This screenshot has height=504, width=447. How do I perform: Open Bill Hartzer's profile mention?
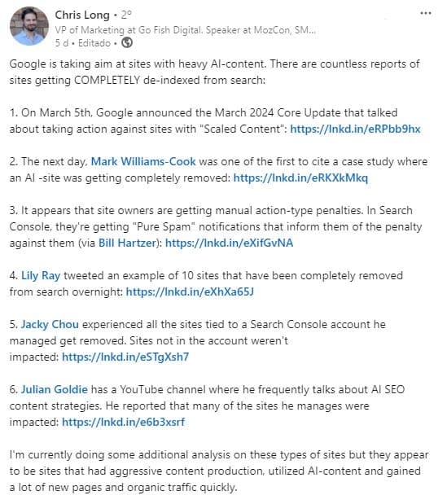[x=127, y=243]
